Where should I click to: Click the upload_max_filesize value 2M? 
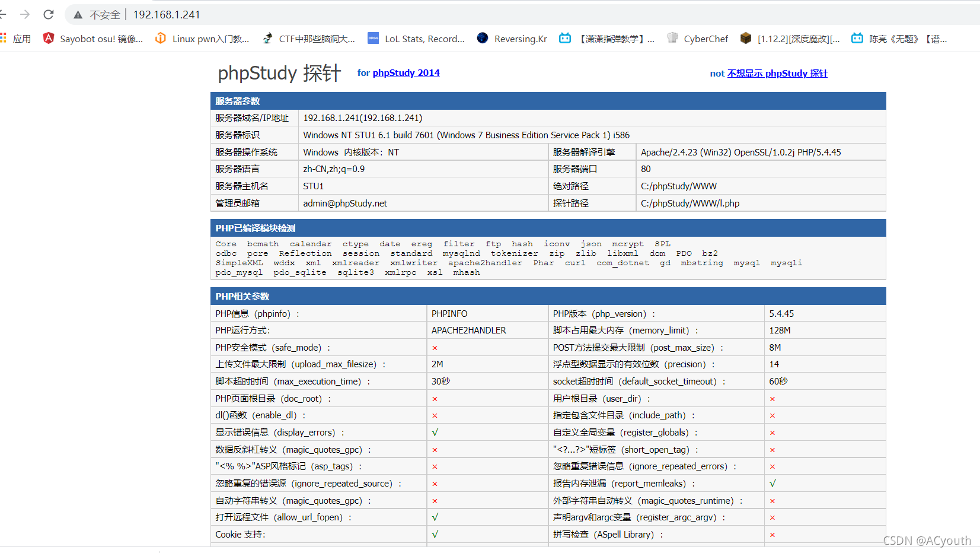click(438, 364)
